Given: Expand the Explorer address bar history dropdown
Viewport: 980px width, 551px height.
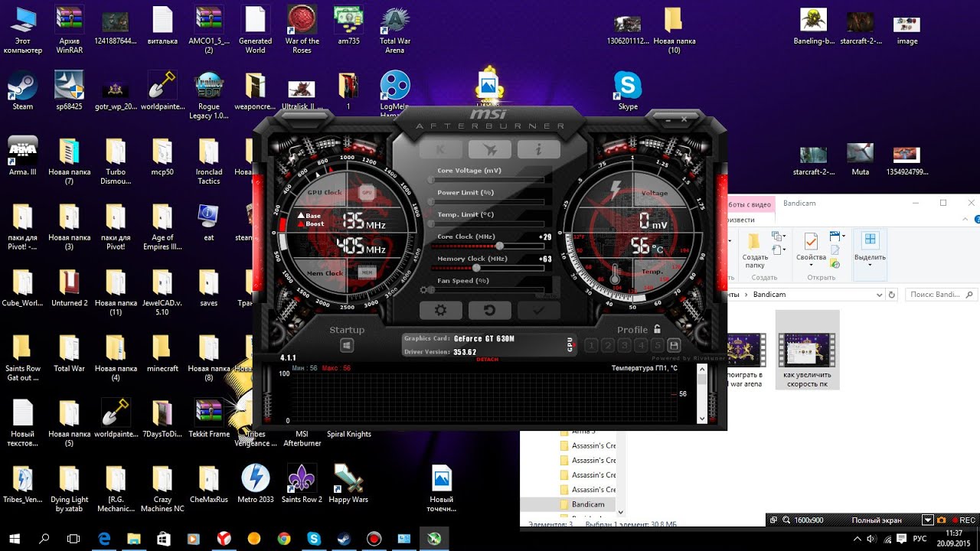Looking at the screenshot, I should [879, 295].
